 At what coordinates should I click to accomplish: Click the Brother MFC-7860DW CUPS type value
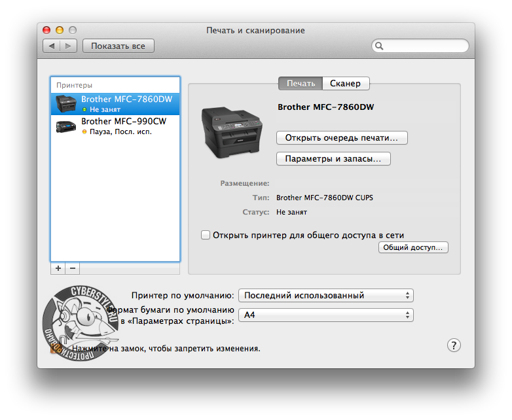325,198
